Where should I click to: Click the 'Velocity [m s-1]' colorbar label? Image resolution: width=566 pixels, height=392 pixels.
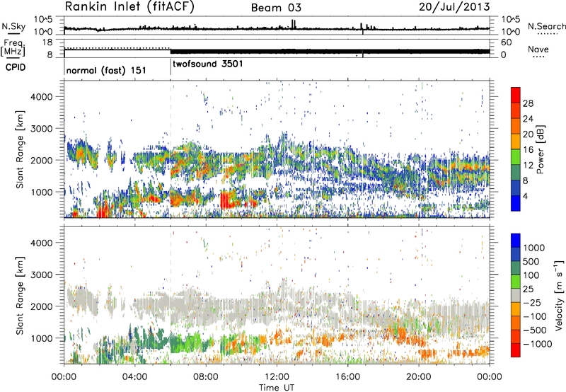click(x=559, y=295)
